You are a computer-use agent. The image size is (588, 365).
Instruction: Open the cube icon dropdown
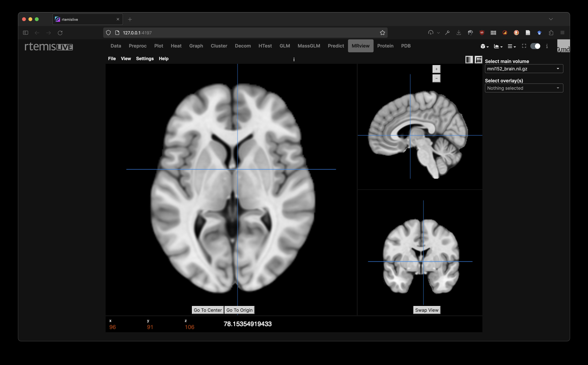pos(484,46)
